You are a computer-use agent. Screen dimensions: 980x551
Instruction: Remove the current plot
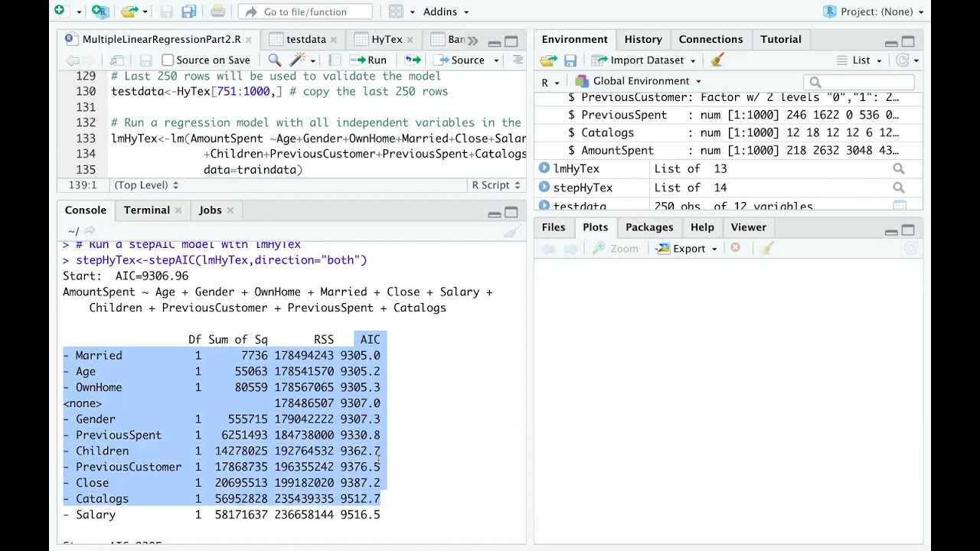tap(735, 248)
